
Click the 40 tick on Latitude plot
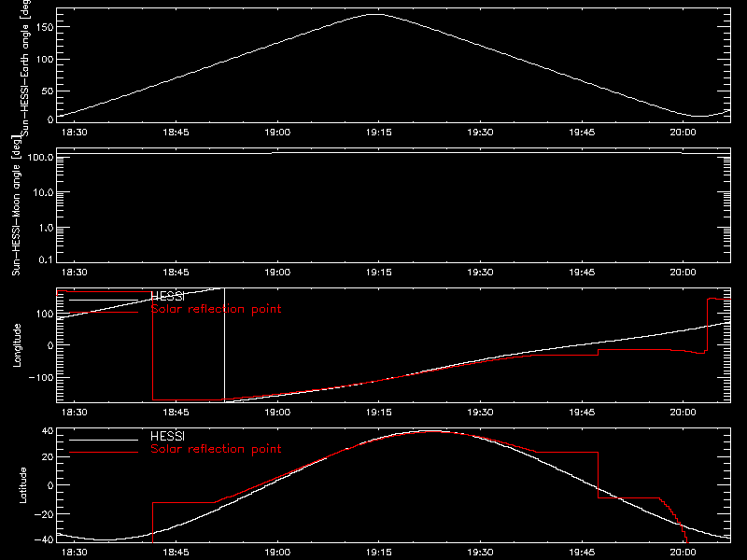pyautogui.click(x=48, y=431)
